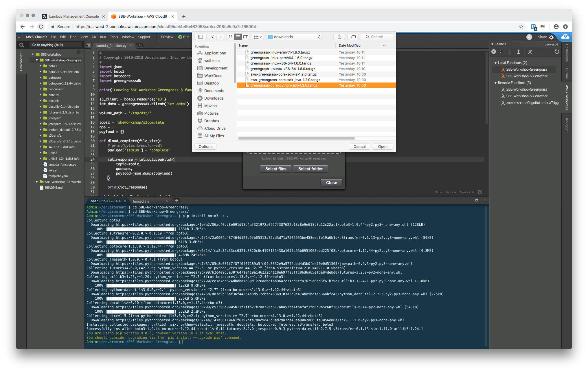Toggle Date Modified sort order
The width and height of the screenshot is (588, 372).
362,45
